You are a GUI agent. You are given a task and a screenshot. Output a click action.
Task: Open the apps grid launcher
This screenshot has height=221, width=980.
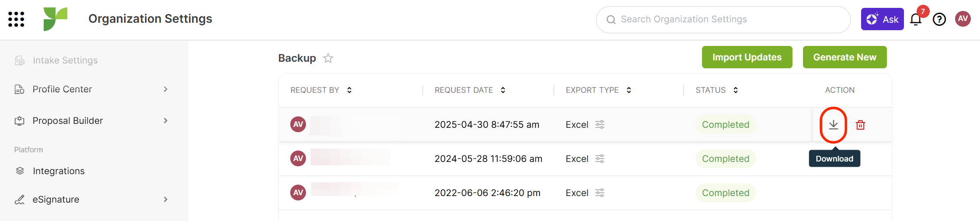(x=16, y=19)
